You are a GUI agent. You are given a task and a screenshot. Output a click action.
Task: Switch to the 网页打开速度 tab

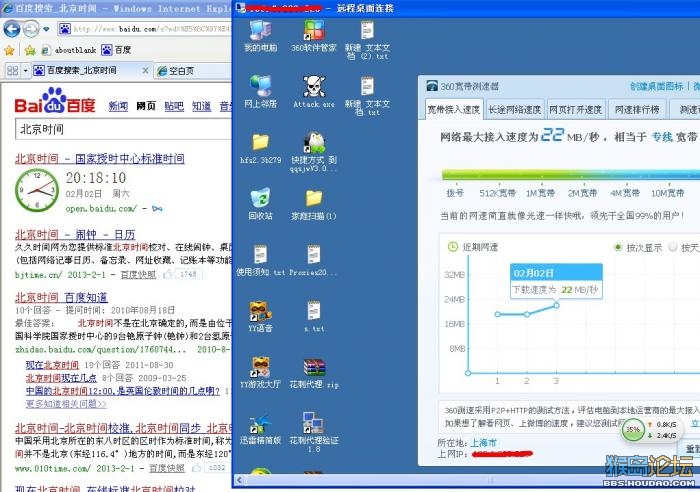click(x=575, y=109)
